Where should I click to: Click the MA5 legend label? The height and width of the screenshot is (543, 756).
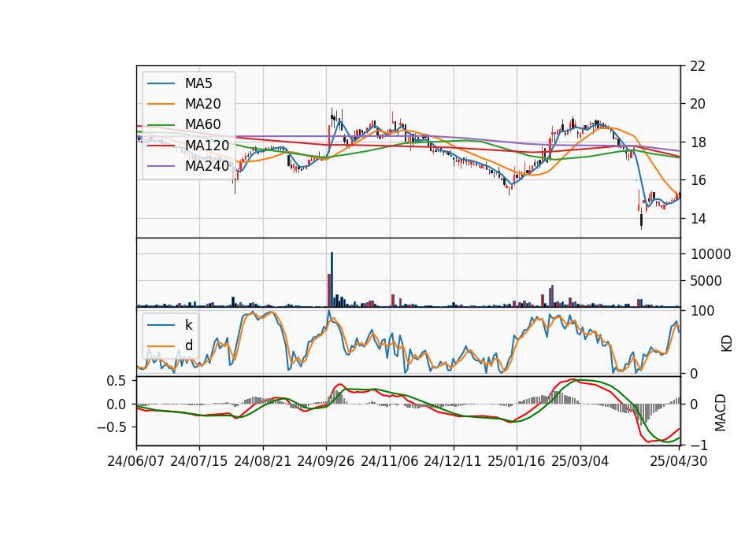pyautogui.click(x=198, y=83)
